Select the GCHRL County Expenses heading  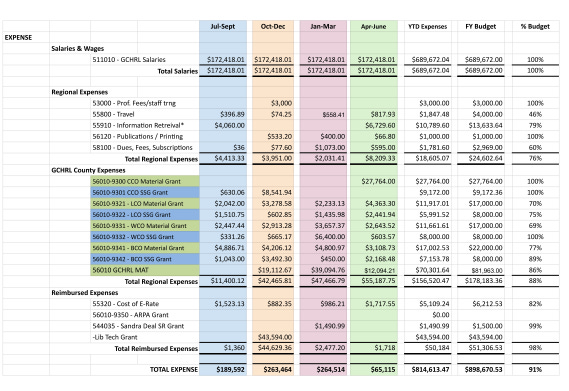pos(88,170)
